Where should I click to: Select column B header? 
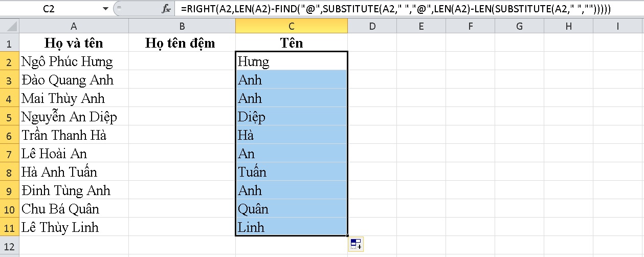(x=182, y=26)
